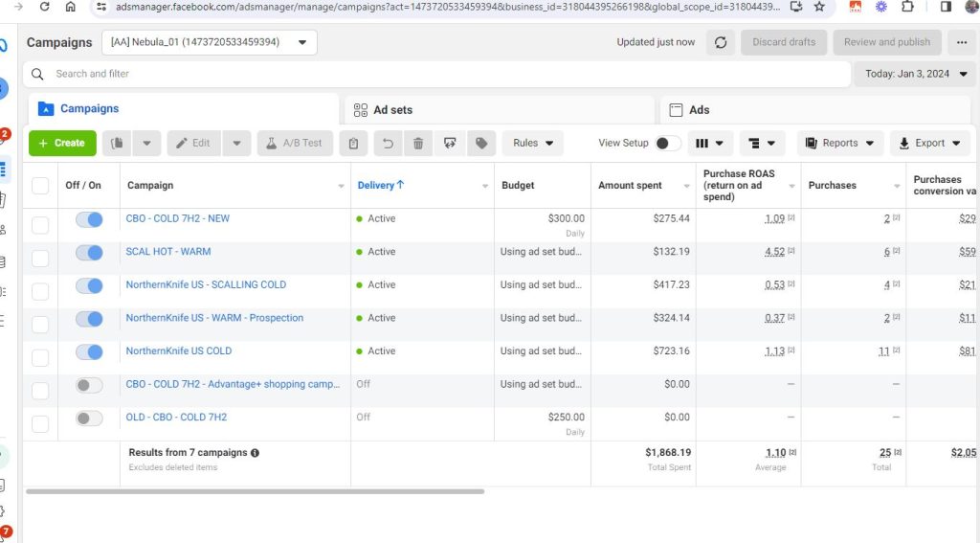The height and width of the screenshot is (543, 980).
Task: Click the Search and filter field
Action: tap(440, 74)
